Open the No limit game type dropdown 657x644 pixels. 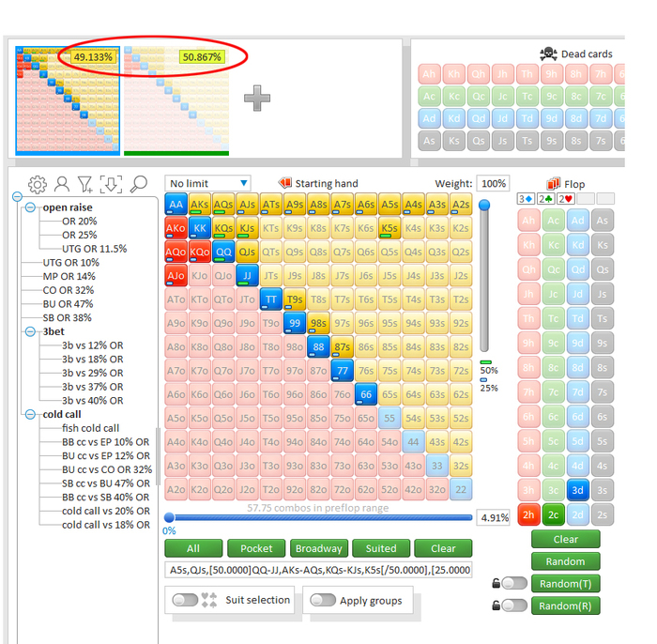pyautogui.click(x=207, y=183)
